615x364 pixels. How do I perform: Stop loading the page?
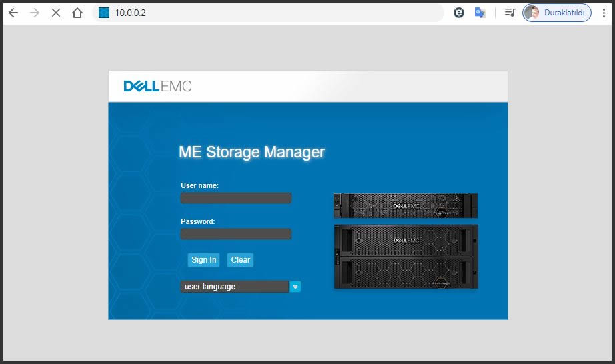pyautogui.click(x=56, y=13)
